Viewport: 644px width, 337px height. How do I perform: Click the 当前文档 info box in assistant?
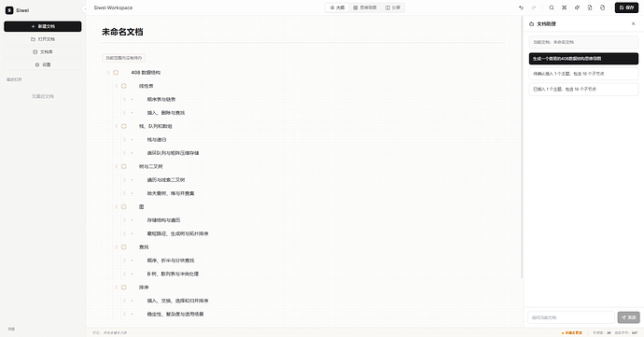click(x=583, y=42)
